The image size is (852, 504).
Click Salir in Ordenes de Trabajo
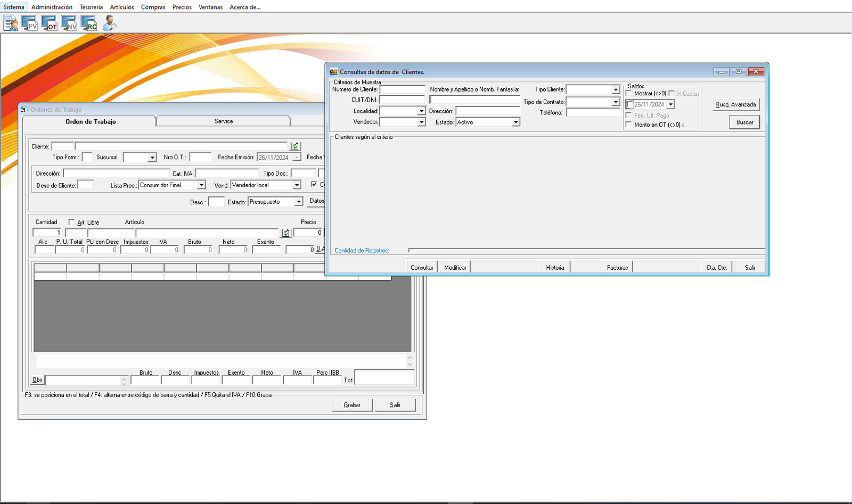395,405
